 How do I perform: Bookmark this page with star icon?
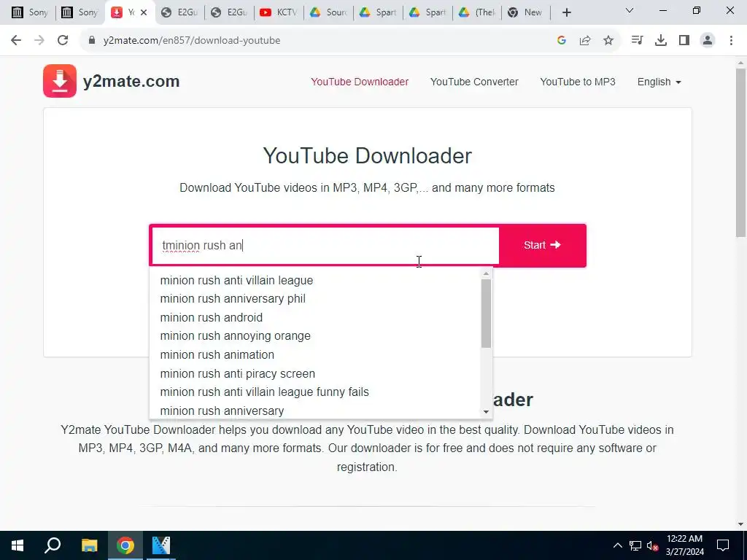point(608,41)
